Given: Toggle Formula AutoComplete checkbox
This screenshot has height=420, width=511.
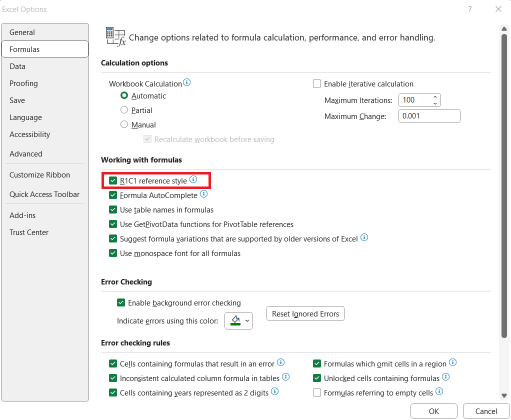Looking at the screenshot, I should coord(113,195).
